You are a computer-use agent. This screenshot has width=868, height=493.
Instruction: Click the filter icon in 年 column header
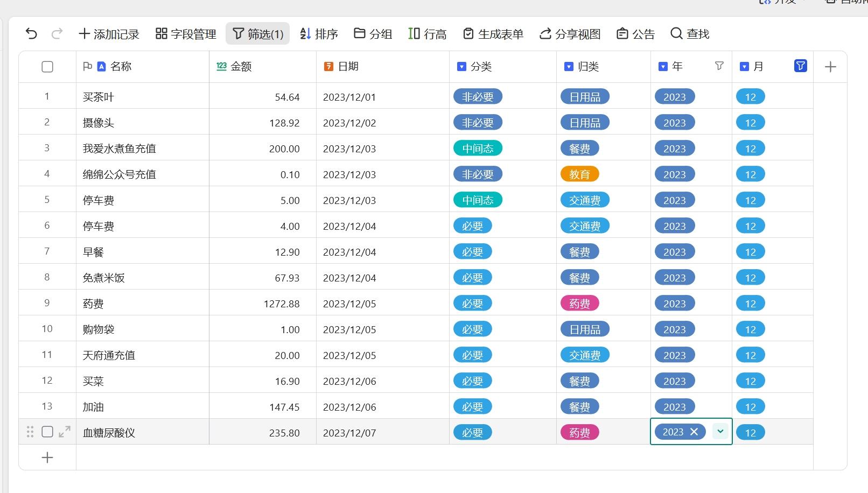(719, 66)
